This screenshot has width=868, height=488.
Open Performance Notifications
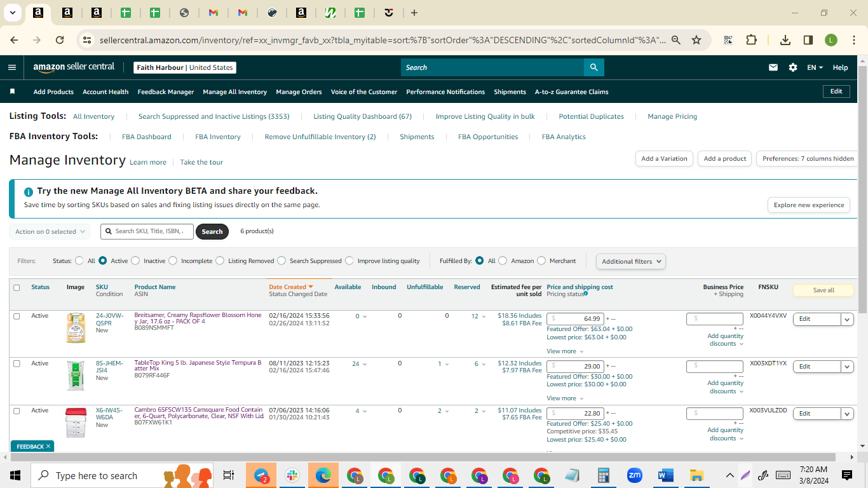(x=445, y=91)
